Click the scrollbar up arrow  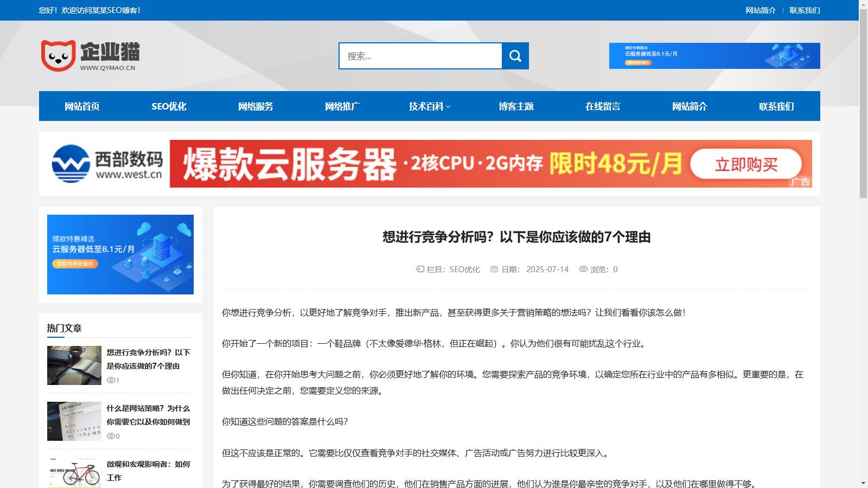click(x=863, y=4)
